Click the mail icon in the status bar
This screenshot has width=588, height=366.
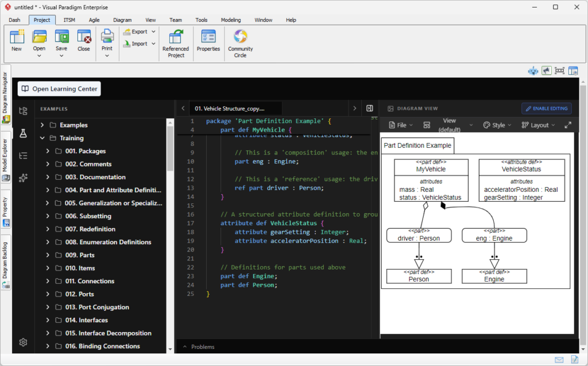click(559, 360)
